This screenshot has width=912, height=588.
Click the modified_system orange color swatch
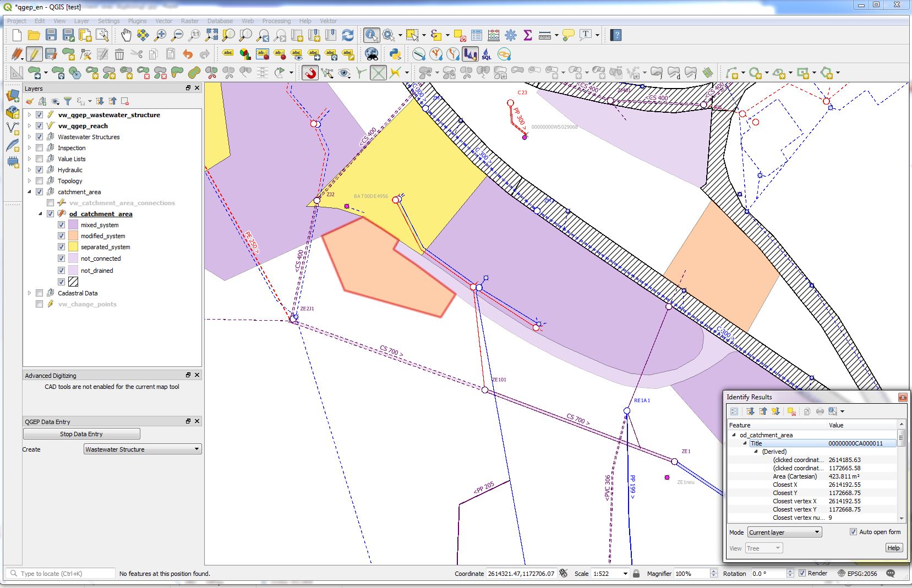(73, 236)
